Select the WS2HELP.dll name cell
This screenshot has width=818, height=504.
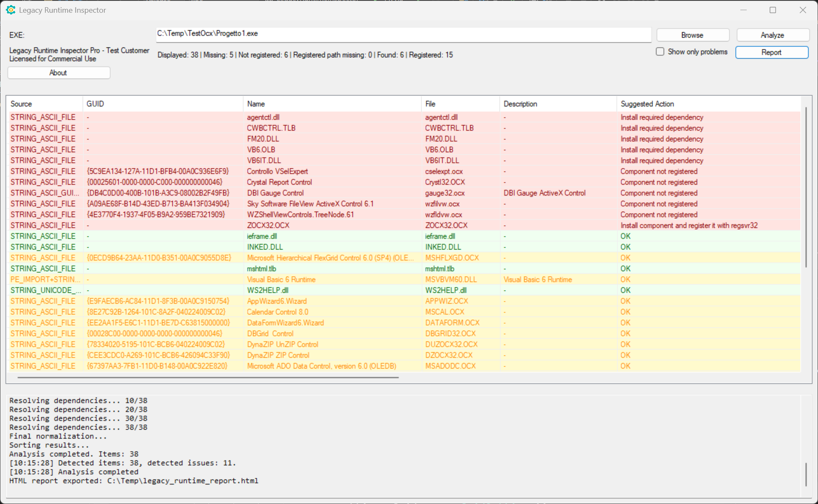tap(268, 290)
